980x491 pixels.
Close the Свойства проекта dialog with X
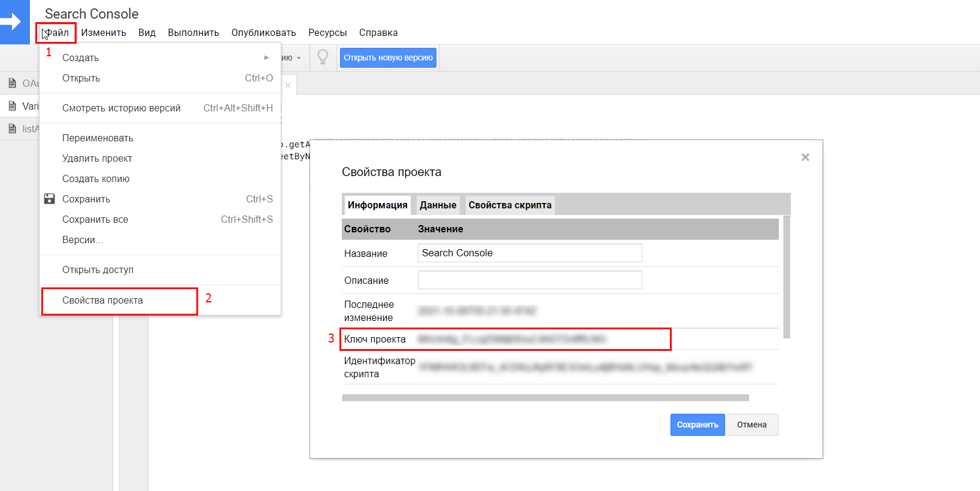pos(805,157)
